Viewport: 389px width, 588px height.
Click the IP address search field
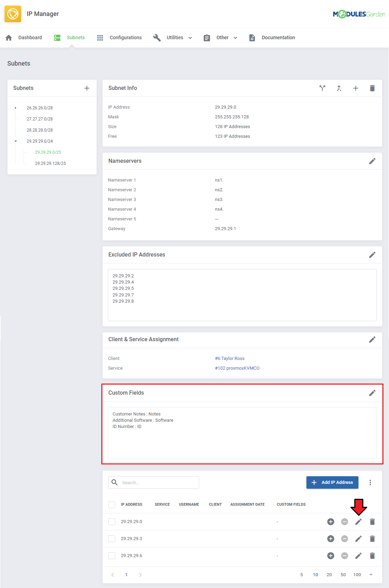(154, 482)
